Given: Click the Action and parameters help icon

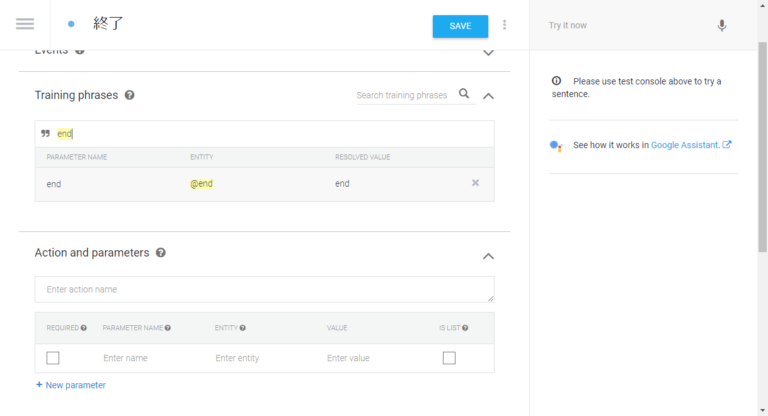Looking at the screenshot, I should (161, 253).
